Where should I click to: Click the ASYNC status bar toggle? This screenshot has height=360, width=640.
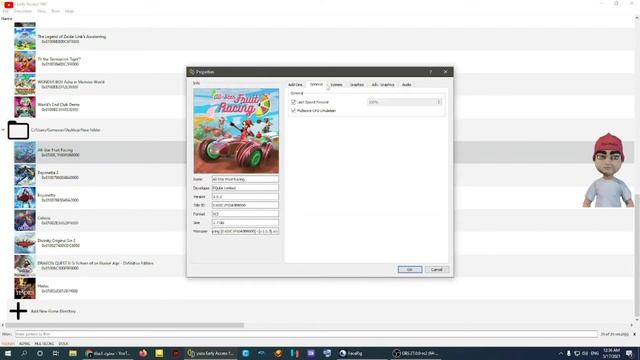tap(24, 344)
